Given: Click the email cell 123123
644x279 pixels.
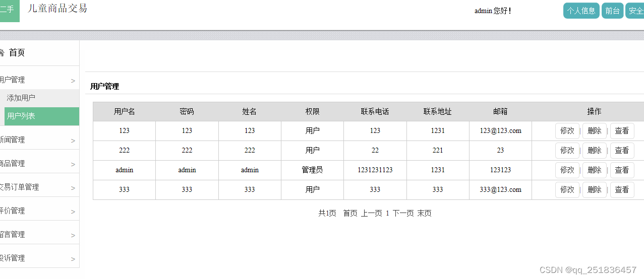Looking at the screenshot, I should tap(500, 170).
